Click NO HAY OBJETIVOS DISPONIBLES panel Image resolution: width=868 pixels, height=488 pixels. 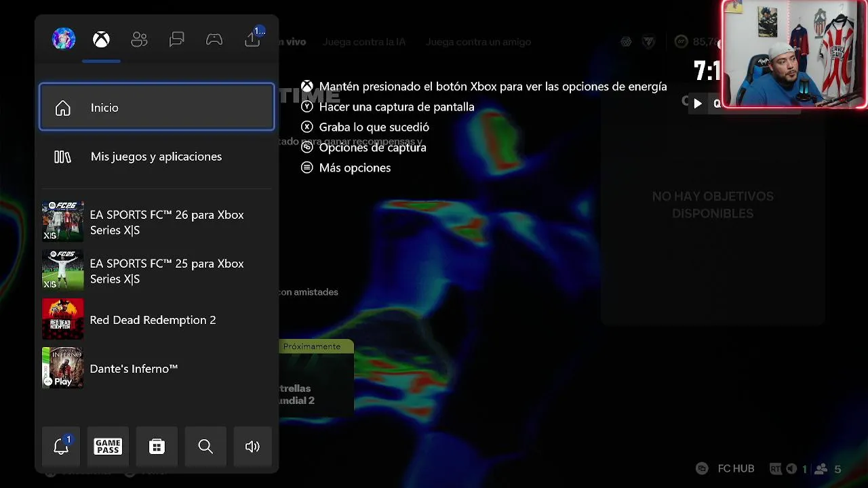click(713, 205)
